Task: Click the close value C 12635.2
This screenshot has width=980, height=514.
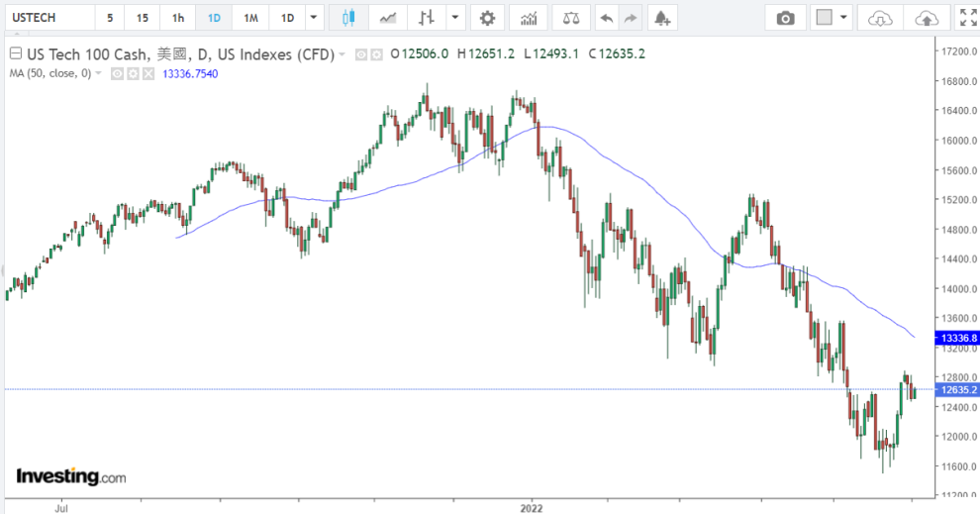Action: click(617, 53)
